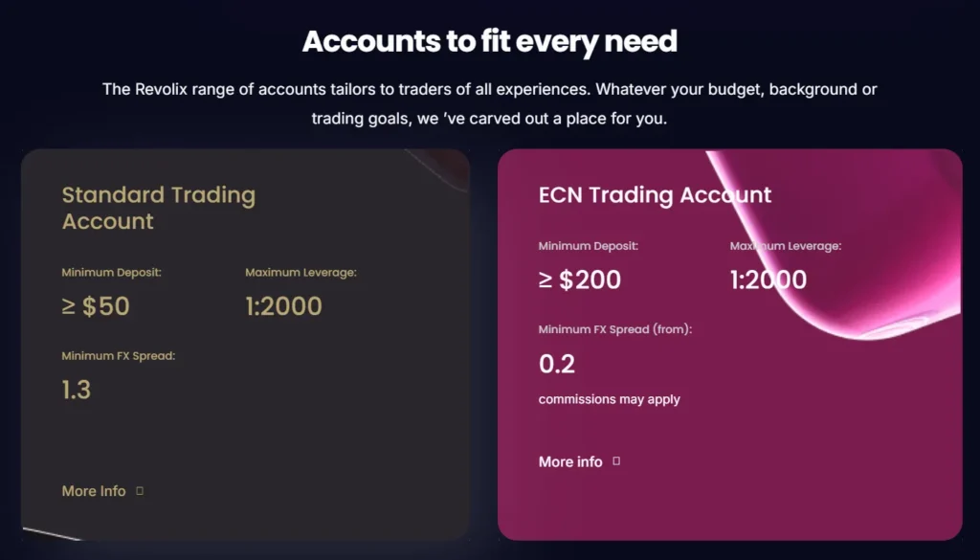Click the ECN account More info link
This screenshot has height=560, width=980.
coord(570,461)
